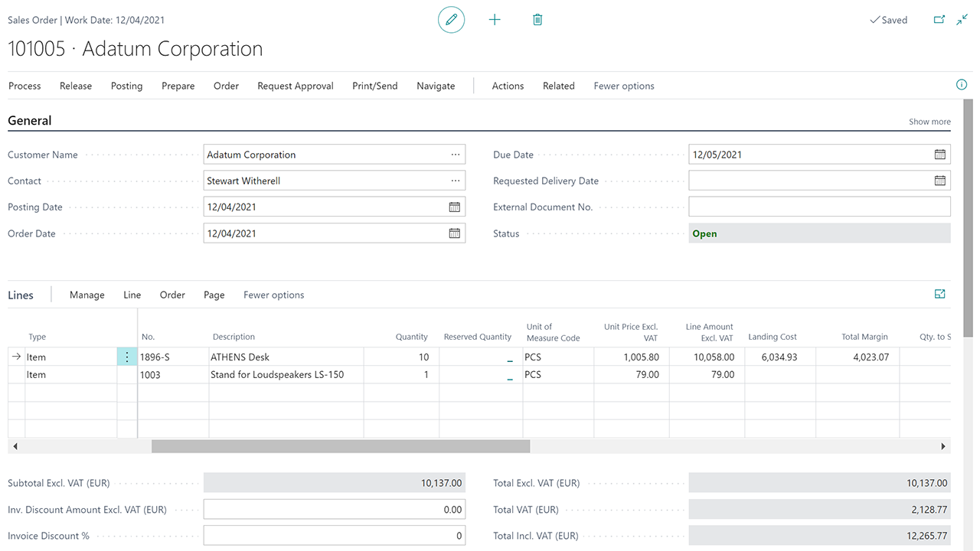Click the Type cell of the 1003 row

(70, 374)
